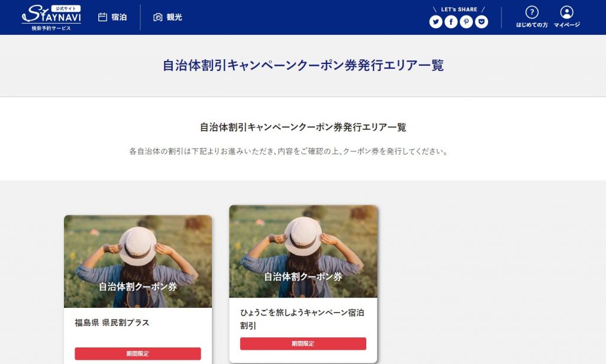Screen dimensions: 606x364
Task: Save the page to Pocket
Action: pos(482,22)
